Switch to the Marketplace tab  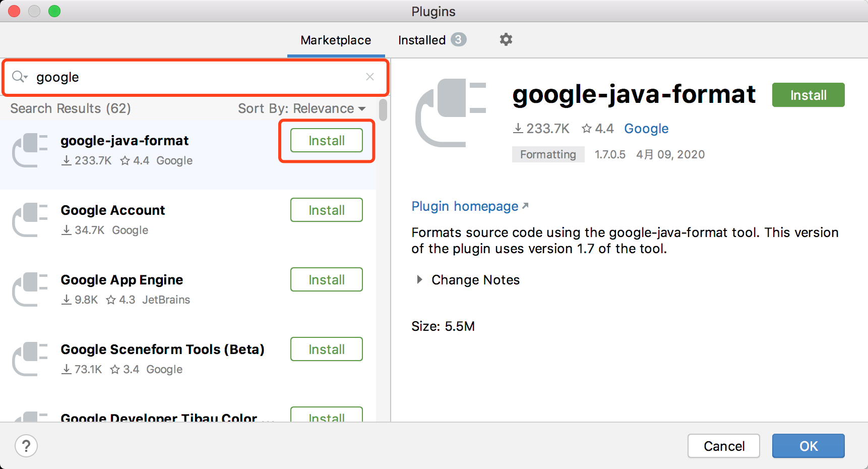point(336,40)
